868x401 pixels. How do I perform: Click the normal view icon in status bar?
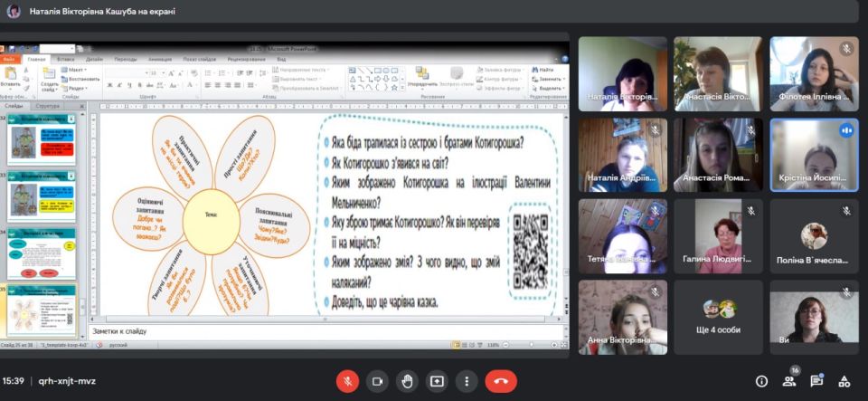pos(456,345)
